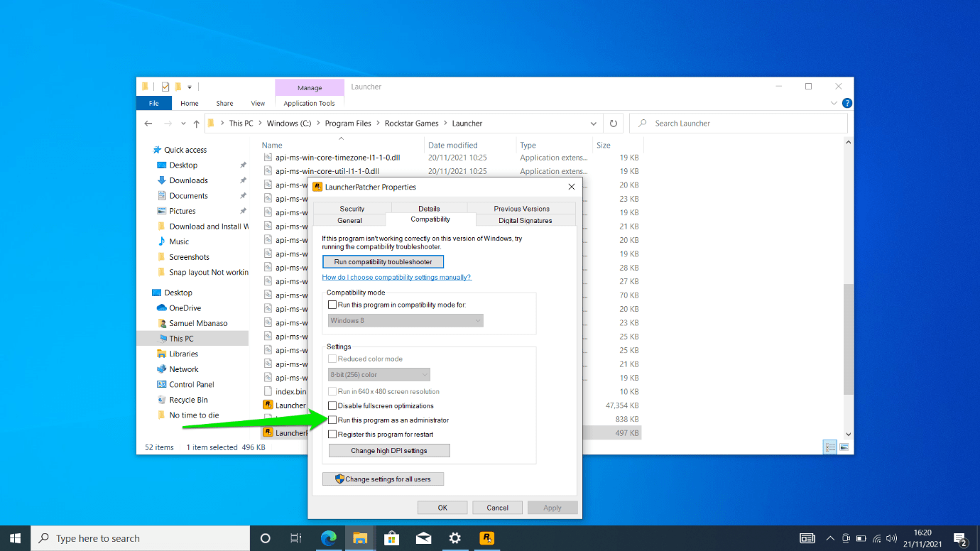This screenshot has height=551, width=980.
Task: Open the Quick Access Toolbar customize arrow
Action: 189,86
